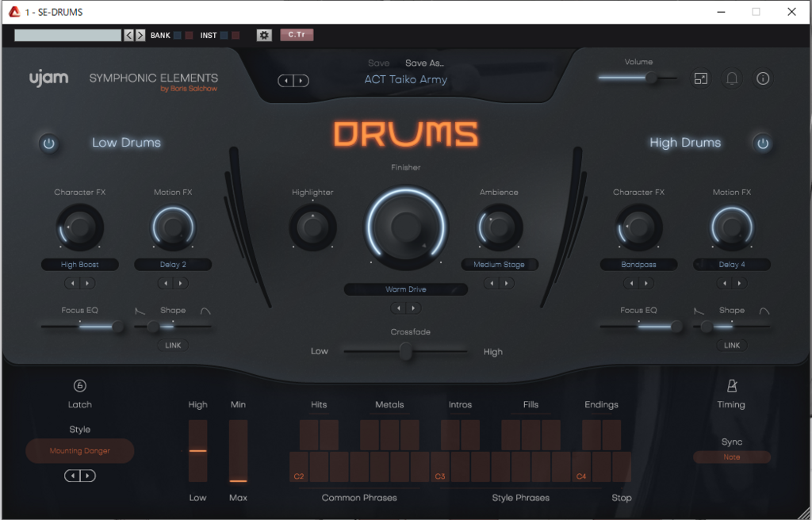Click the Low Drums Shape slider handle

tap(153, 327)
